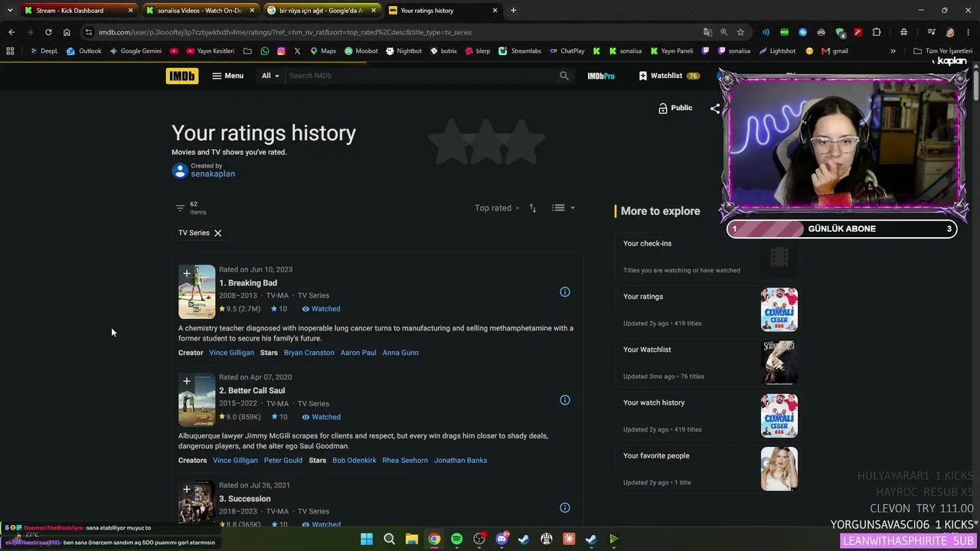Screen dimensions: 980x551
Task: Open Spotify from the taskbar
Action: [457, 539]
